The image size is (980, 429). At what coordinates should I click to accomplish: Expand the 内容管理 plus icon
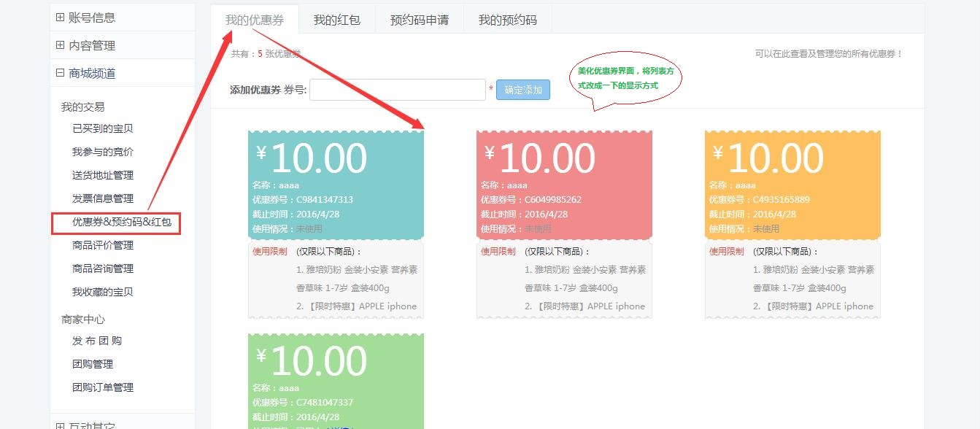[x=60, y=45]
